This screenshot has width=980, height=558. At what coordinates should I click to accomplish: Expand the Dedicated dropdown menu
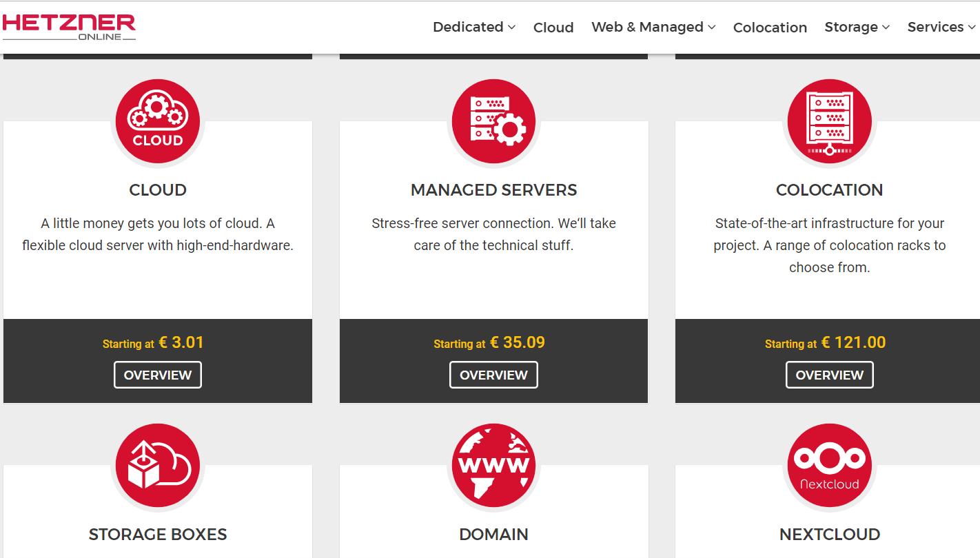click(473, 27)
